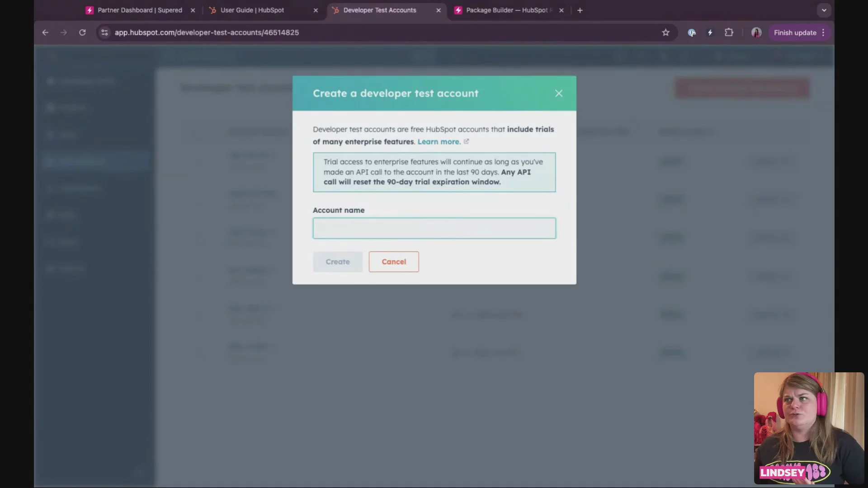
Task: Close the Partner Dashboard | Supered tab
Action: [x=193, y=10]
